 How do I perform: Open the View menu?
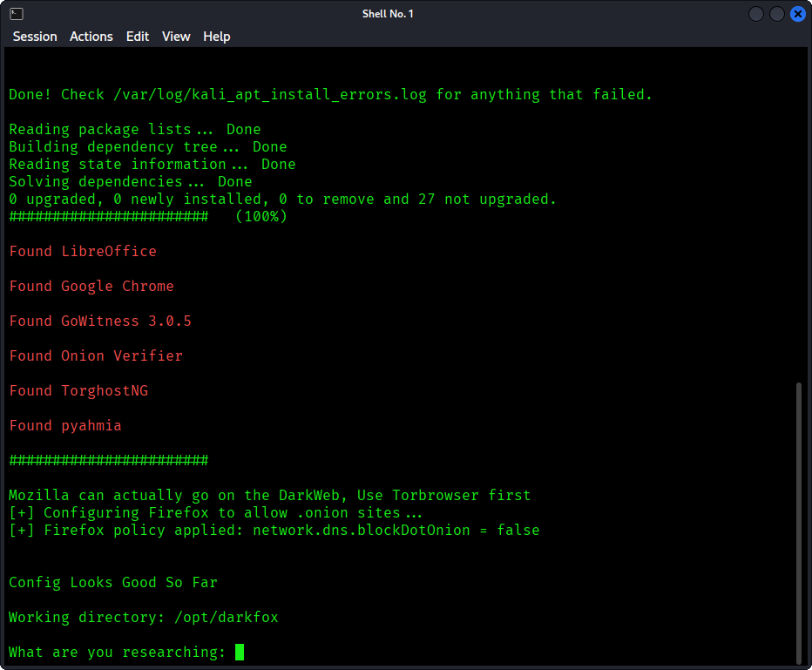click(176, 37)
